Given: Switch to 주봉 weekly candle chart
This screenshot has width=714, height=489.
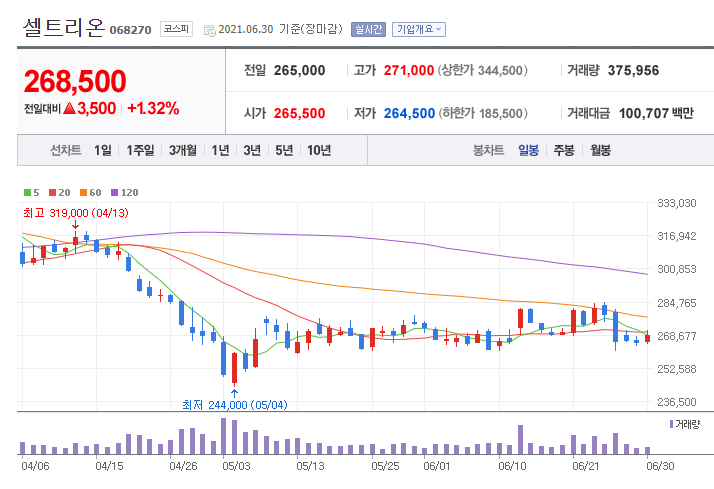Looking at the screenshot, I should coord(564,150).
